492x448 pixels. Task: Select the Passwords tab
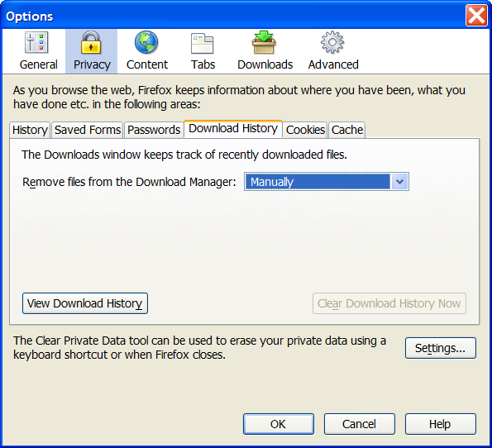(154, 130)
